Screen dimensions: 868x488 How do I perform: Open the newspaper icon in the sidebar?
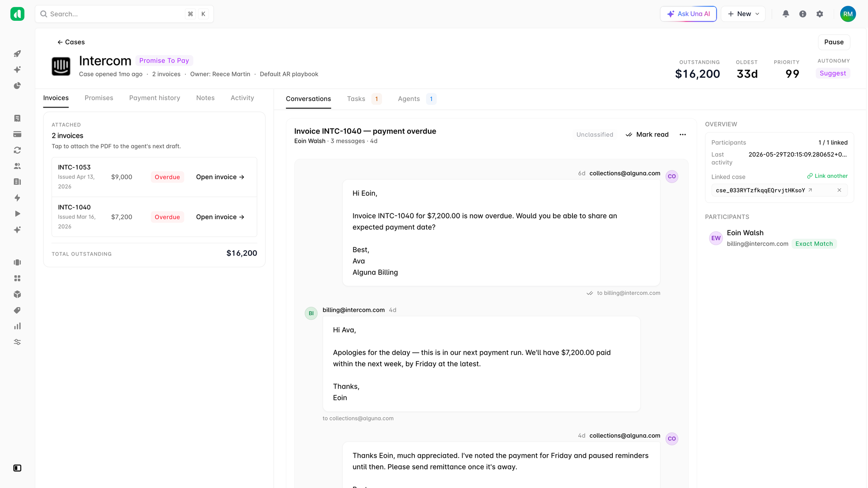[x=17, y=182]
